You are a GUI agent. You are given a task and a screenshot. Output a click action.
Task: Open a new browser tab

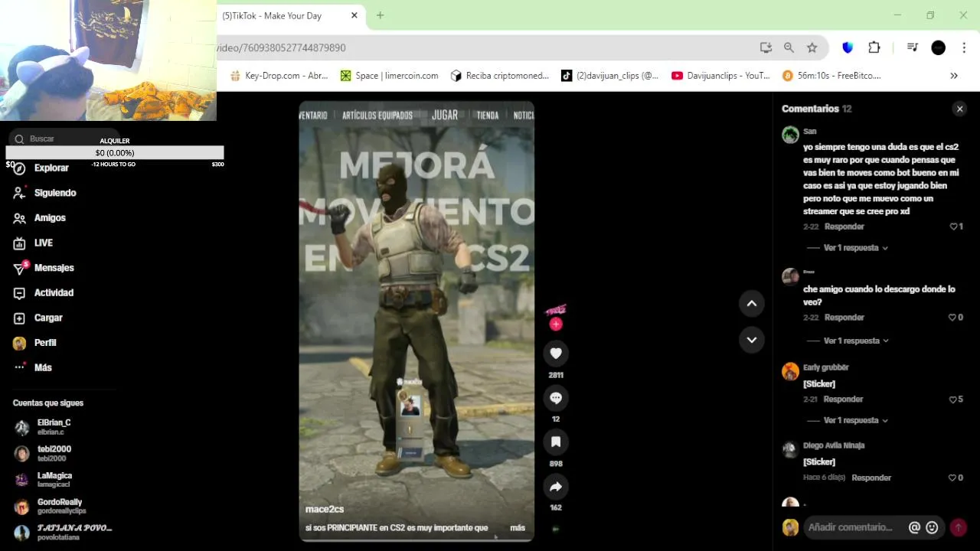pos(380,15)
